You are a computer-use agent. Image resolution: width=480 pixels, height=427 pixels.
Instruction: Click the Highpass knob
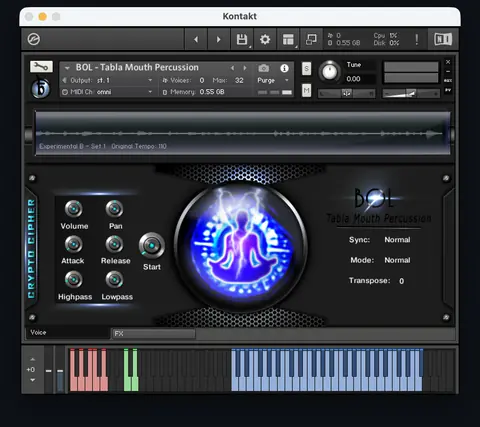73,279
